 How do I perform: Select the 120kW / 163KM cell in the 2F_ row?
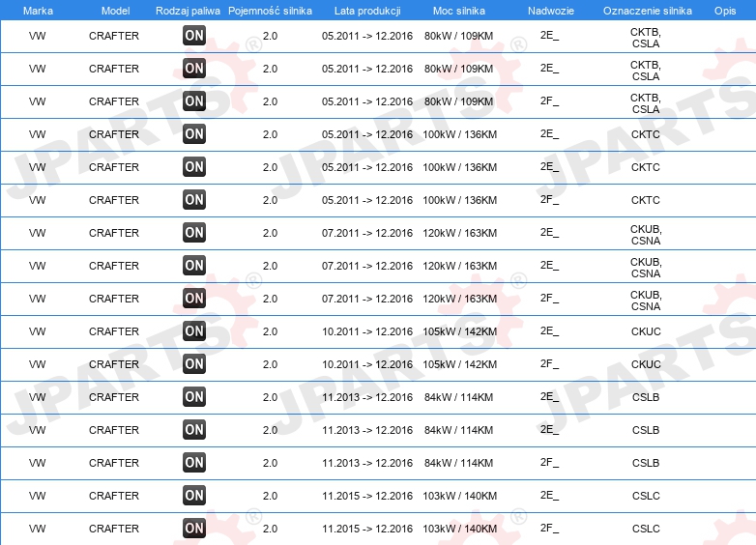(x=459, y=299)
